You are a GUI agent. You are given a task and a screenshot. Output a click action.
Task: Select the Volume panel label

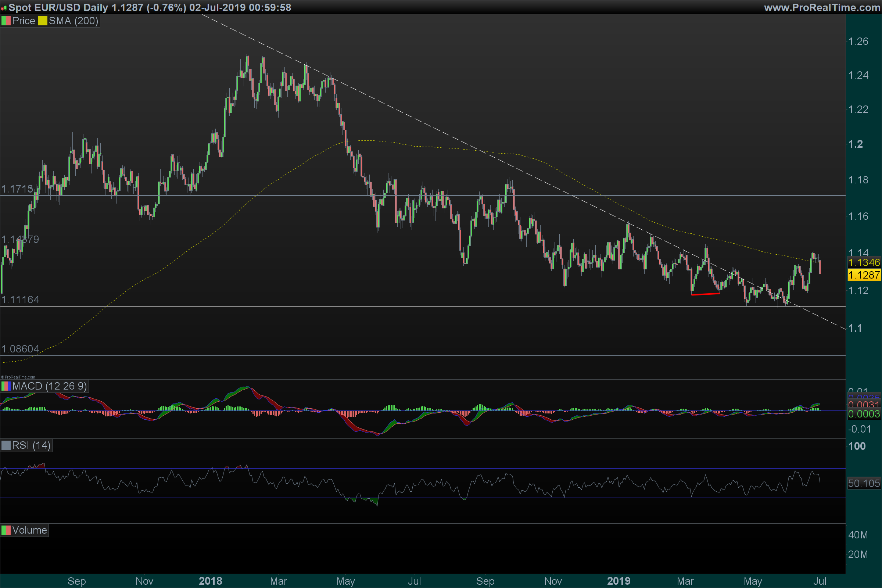[29, 530]
